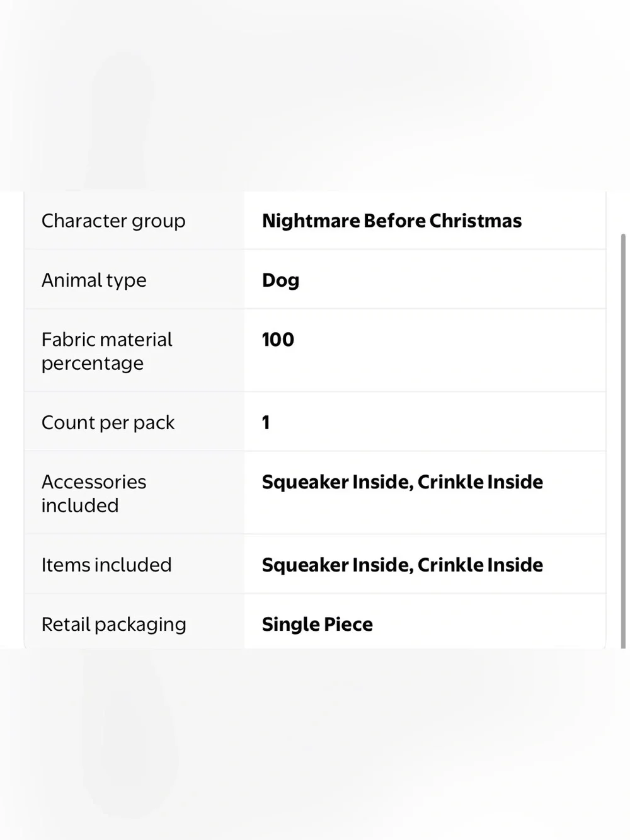
Task: Click the Items included label
Action: (x=106, y=565)
